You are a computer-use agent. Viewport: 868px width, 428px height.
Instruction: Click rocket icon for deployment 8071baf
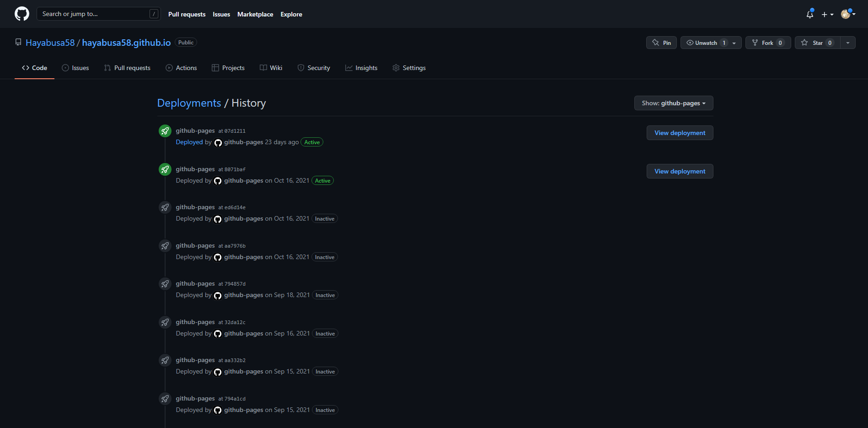165,169
